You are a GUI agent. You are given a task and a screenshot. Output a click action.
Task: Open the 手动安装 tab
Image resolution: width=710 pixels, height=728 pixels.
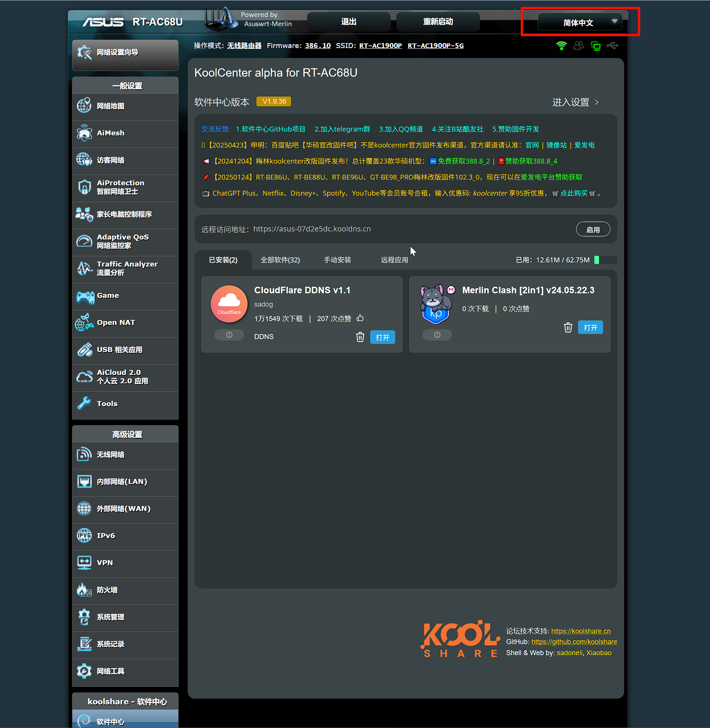coord(337,260)
